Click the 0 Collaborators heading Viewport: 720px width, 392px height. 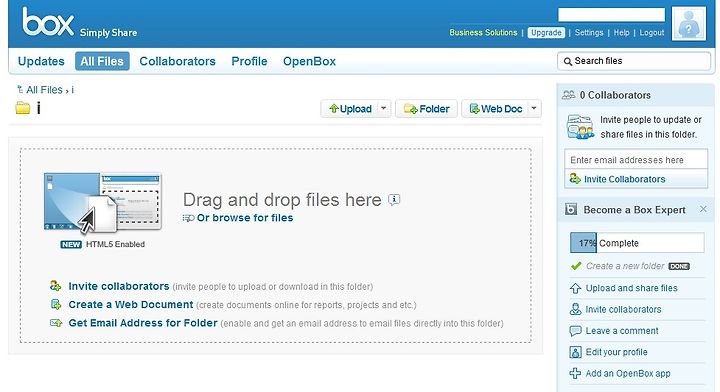(x=615, y=95)
